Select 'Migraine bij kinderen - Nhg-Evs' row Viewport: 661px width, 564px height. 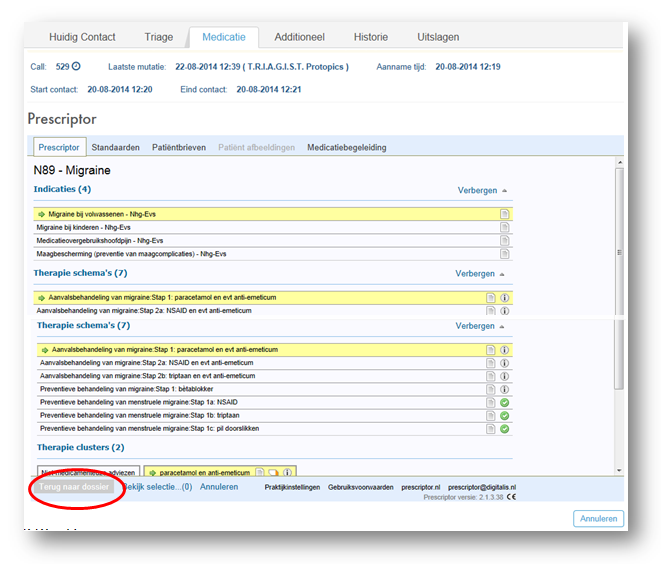click(273, 227)
